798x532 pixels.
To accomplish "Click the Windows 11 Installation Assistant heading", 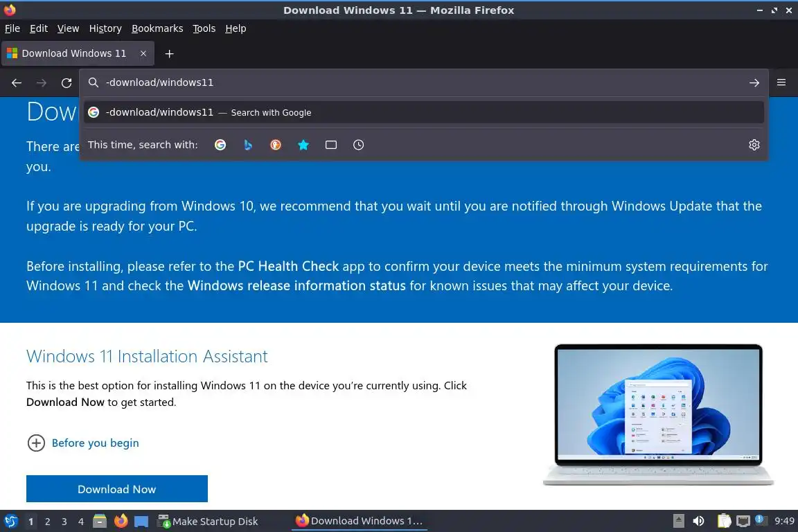I will 147,356.
